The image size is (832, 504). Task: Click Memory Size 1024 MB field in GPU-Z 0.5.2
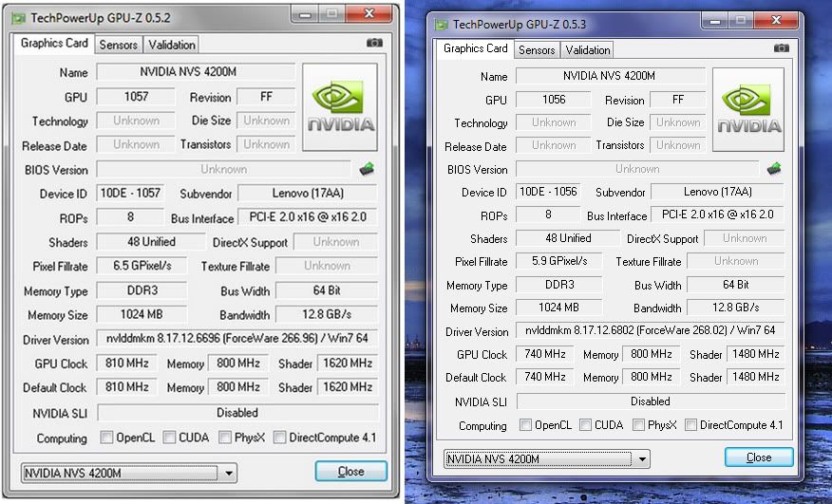(142, 314)
